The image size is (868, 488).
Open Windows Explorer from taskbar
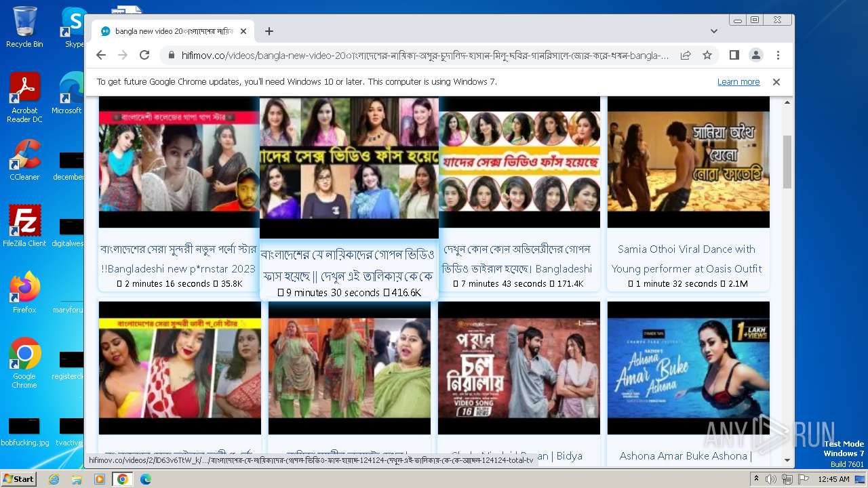point(77,479)
